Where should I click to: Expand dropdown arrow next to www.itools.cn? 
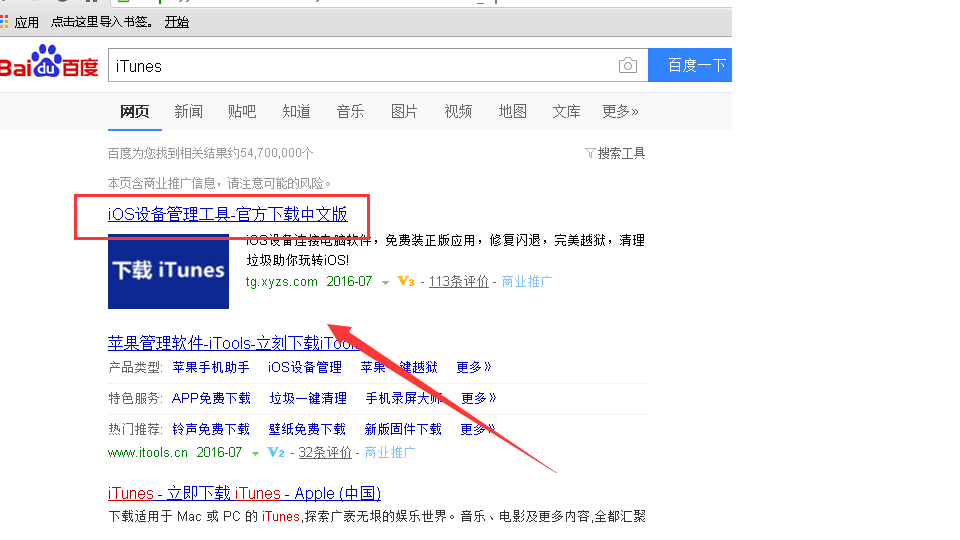tap(255, 454)
